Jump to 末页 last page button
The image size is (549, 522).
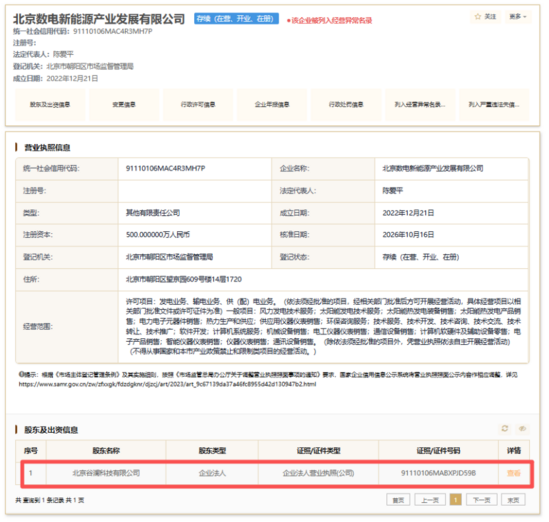pos(513,500)
